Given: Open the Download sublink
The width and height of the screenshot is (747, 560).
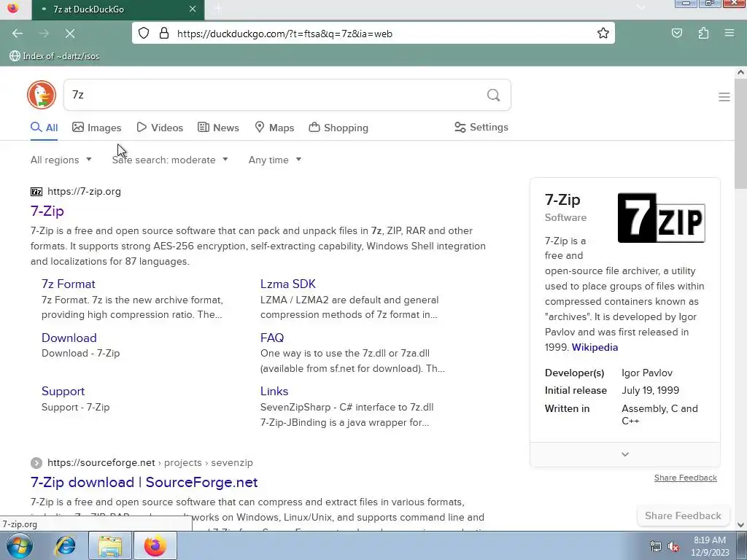Looking at the screenshot, I should [69, 338].
